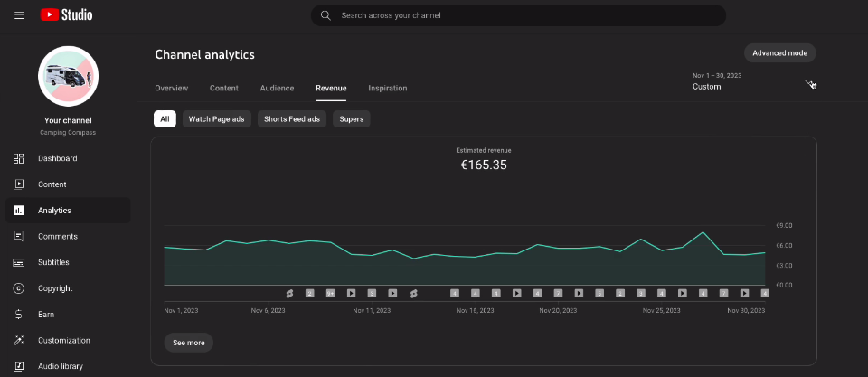Click the Nov 30, 2023 date label
This screenshot has width=868, height=377.
click(x=746, y=311)
